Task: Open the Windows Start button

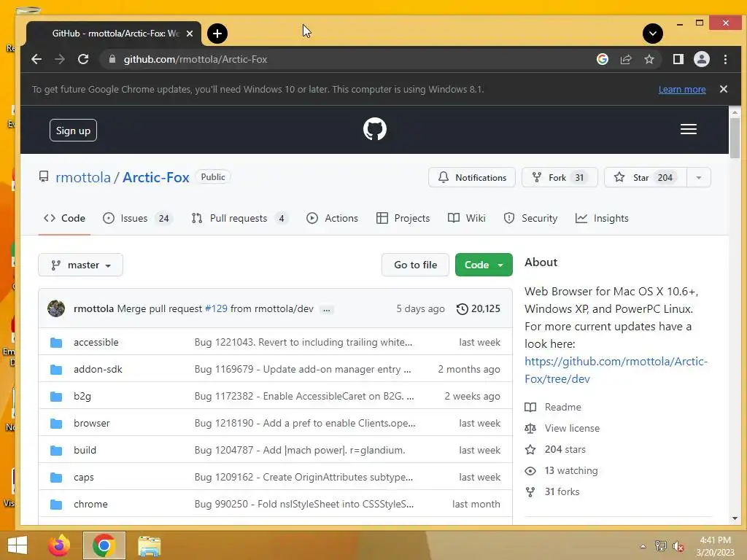Action: click(18, 545)
